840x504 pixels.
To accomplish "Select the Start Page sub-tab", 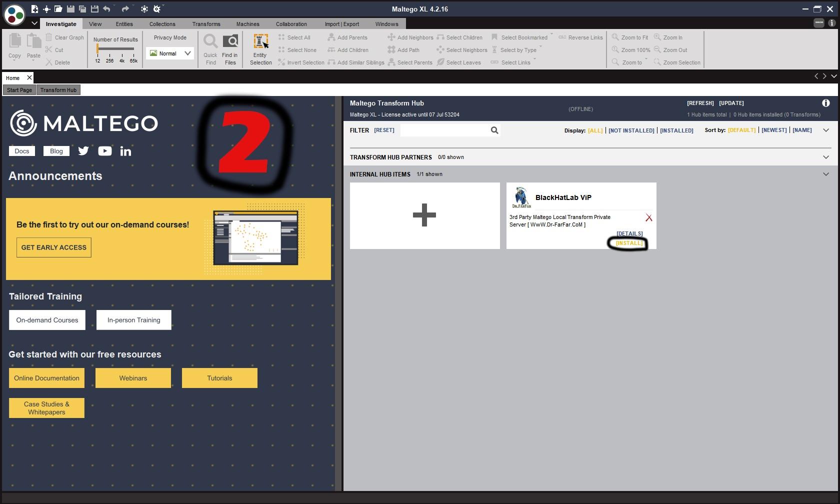I will [x=19, y=90].
